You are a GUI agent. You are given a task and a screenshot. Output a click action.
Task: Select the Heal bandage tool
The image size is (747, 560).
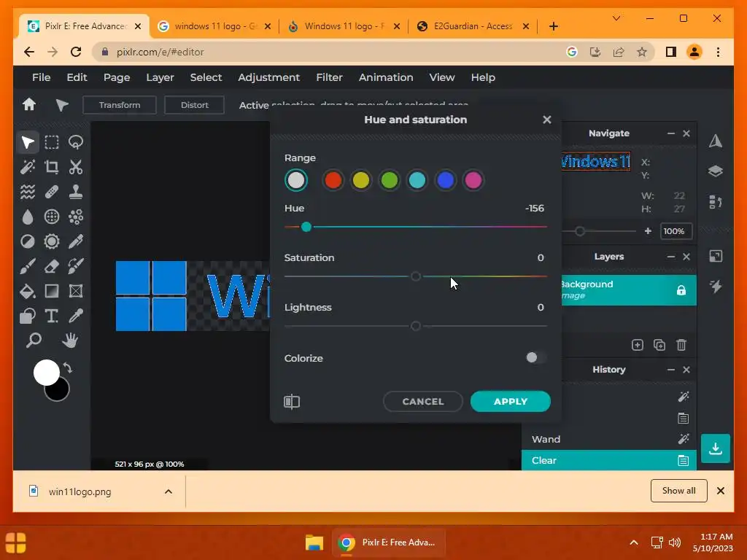click(x=52, y=192)
